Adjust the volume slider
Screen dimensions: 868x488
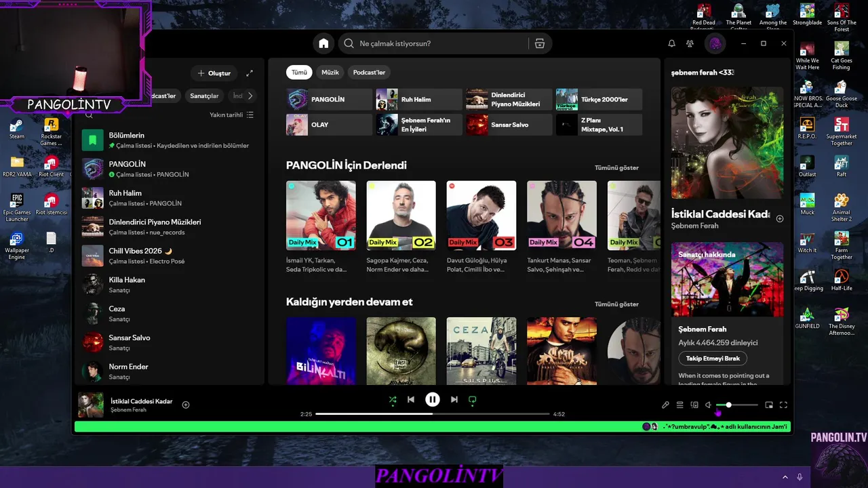[737, 405]
